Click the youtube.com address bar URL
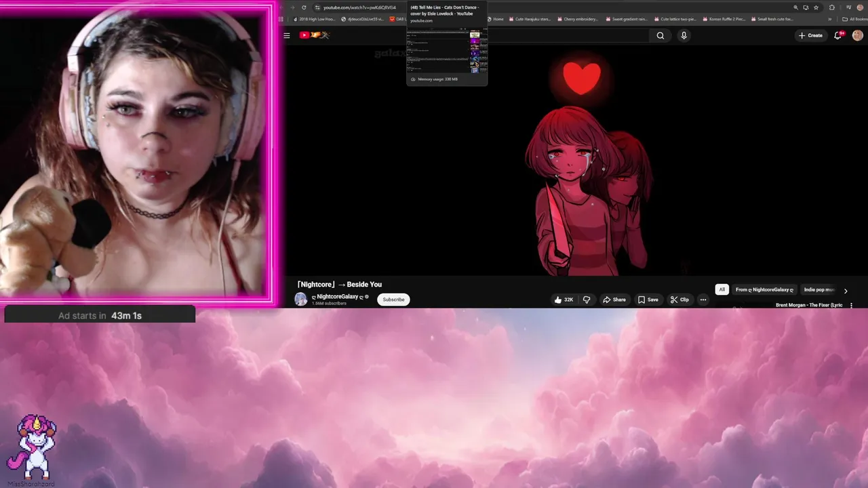 pyautogui.click(x=359, y=7)
